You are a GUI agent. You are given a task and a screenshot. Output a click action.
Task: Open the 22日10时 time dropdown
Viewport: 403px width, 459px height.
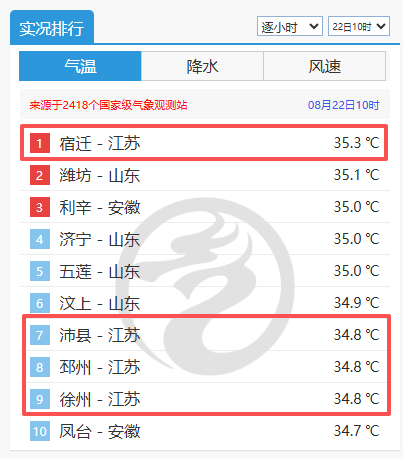pos(359,26)
